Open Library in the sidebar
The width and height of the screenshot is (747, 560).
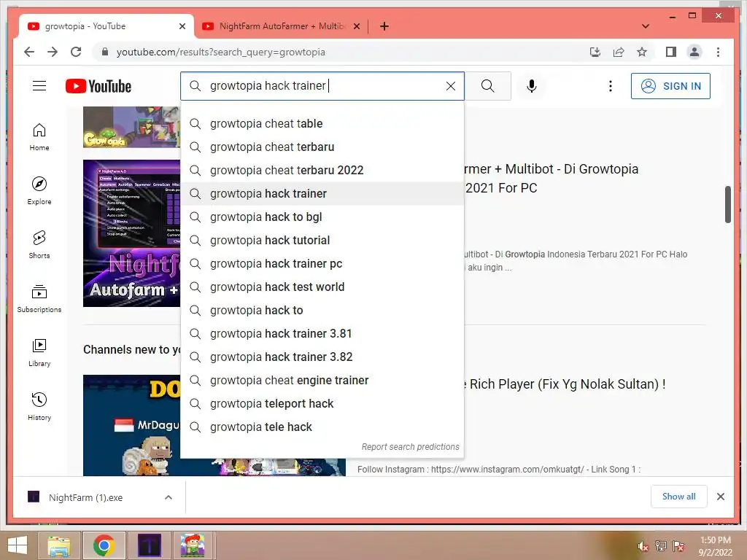click(x=39, y=352)
